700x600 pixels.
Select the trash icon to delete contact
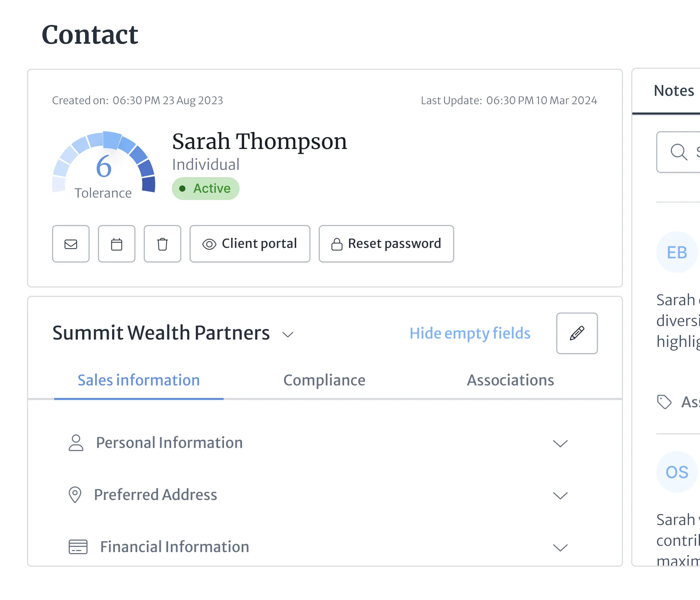tap(162, 244)
